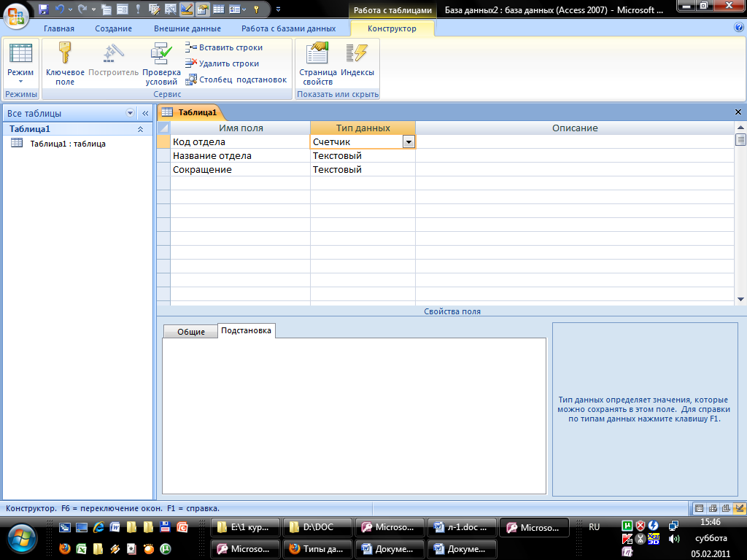Click Удалить строки
This screenshot has width=747, height=560.
tap(222, 63)
